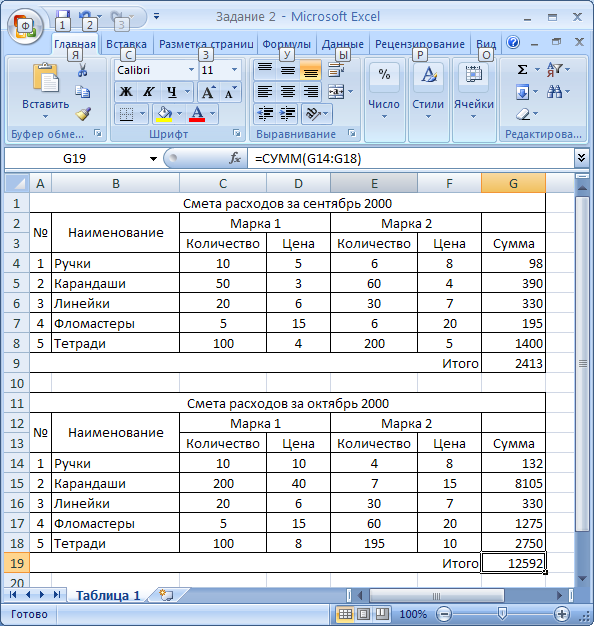Open the borders dropdown arrow
The width and height of the screenshot is (594, 626).
coord(143,114)
